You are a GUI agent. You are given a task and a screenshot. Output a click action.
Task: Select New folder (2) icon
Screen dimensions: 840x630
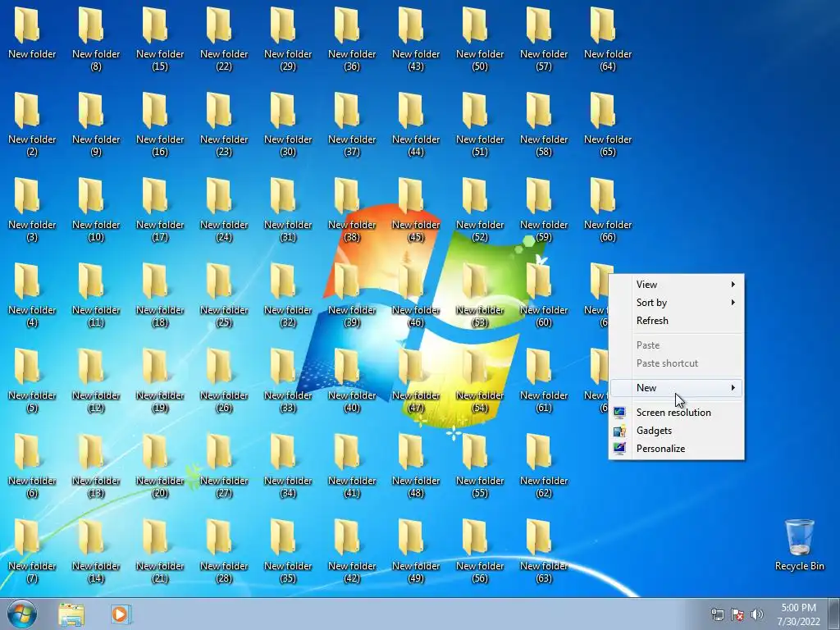click(26, 111)
